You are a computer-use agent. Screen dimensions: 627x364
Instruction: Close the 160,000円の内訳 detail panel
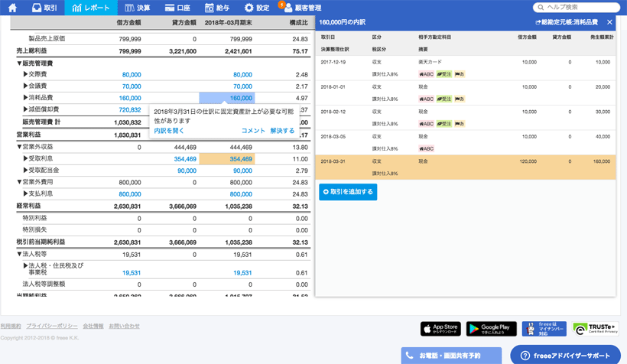click(609, 23)
